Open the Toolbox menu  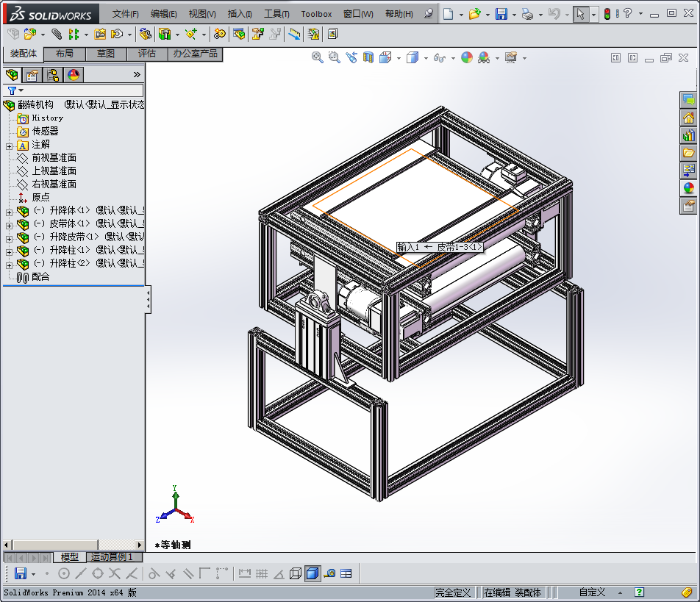pos(316,14)
